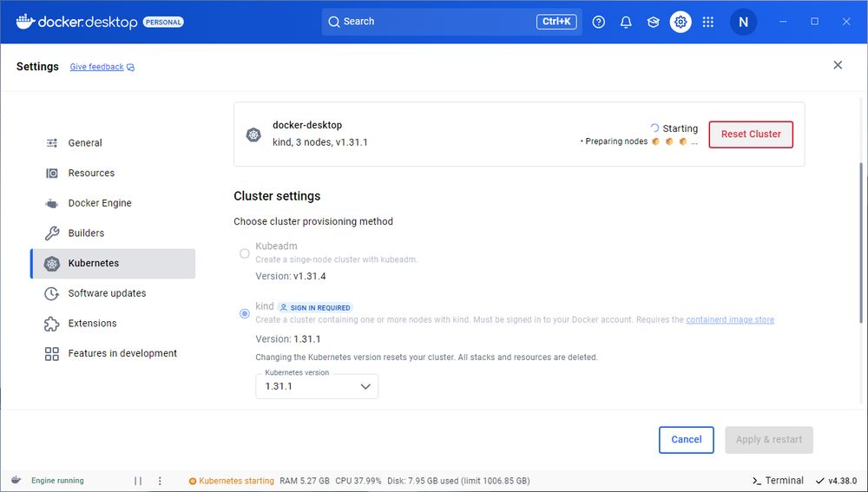
Task: Open the Terminal from status bar
Action: 778,481
